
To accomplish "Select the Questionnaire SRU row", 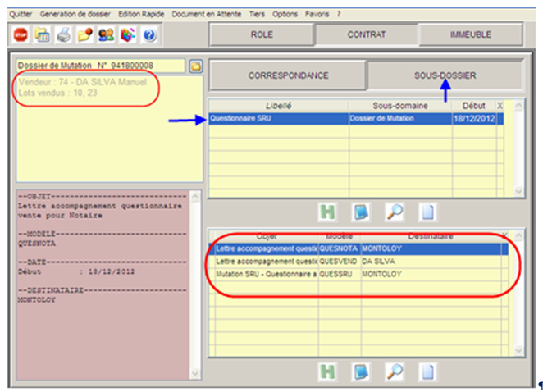I will click(x=279, y=118).
